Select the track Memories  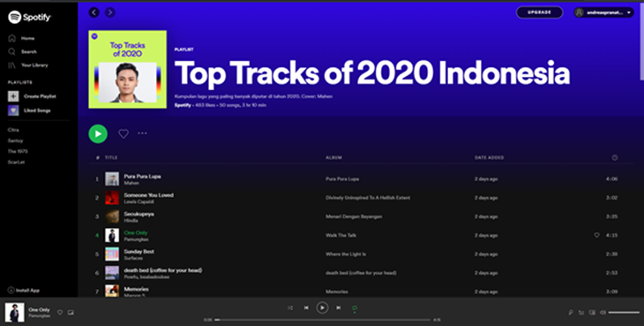pos(137,289)
